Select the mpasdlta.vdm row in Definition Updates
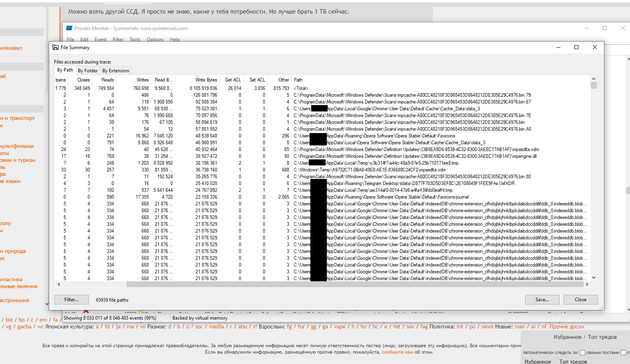 (322, 149)
